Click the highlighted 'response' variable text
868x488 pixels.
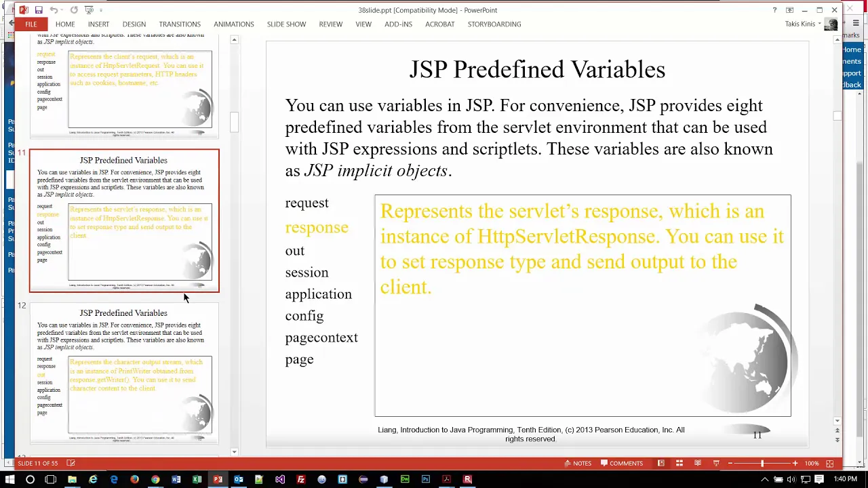point(317,227)
